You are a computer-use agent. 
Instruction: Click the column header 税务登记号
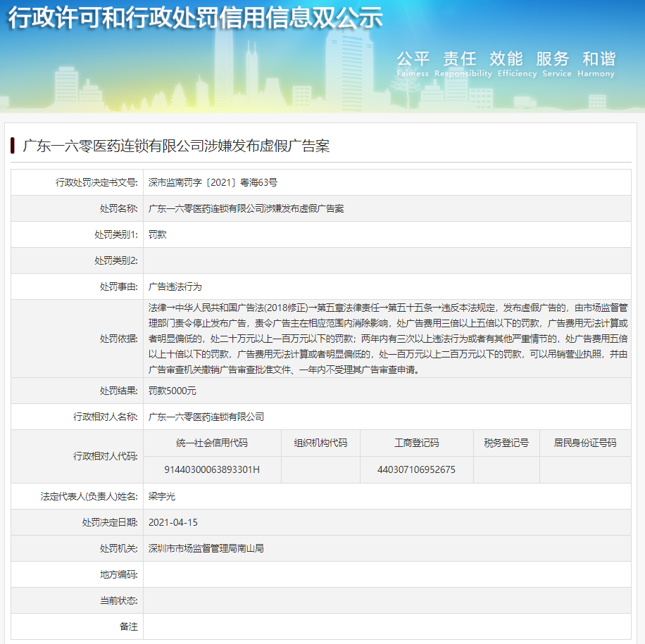(506, 443)
